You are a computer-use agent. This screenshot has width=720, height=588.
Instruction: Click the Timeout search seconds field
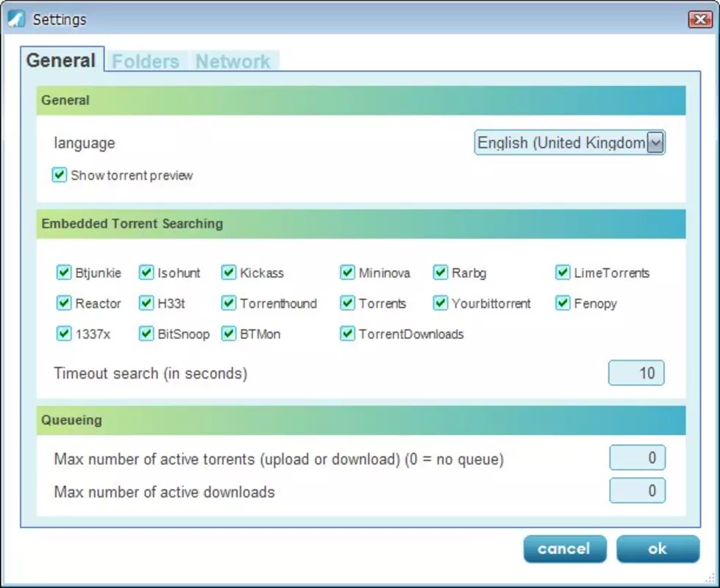(x=636, y=373)
